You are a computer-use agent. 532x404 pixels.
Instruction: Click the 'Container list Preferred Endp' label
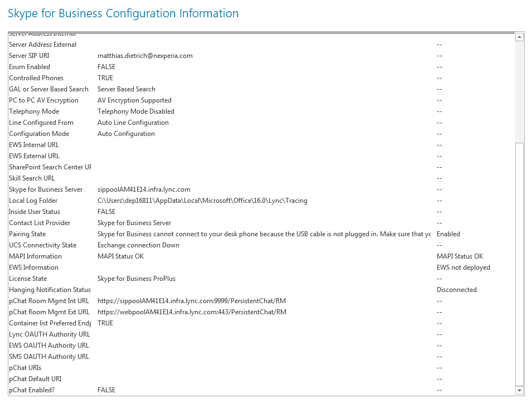(50, 323)
